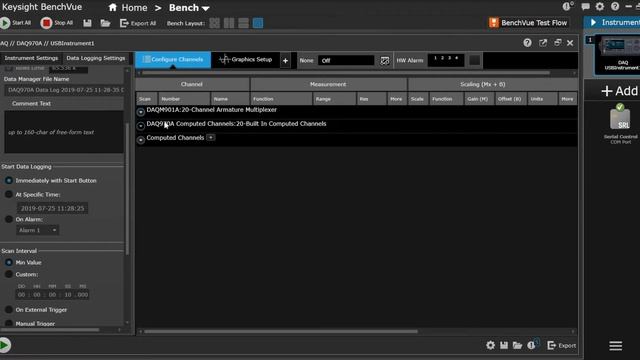Expand DAQ970A Computed Channels row

[141, 126]
